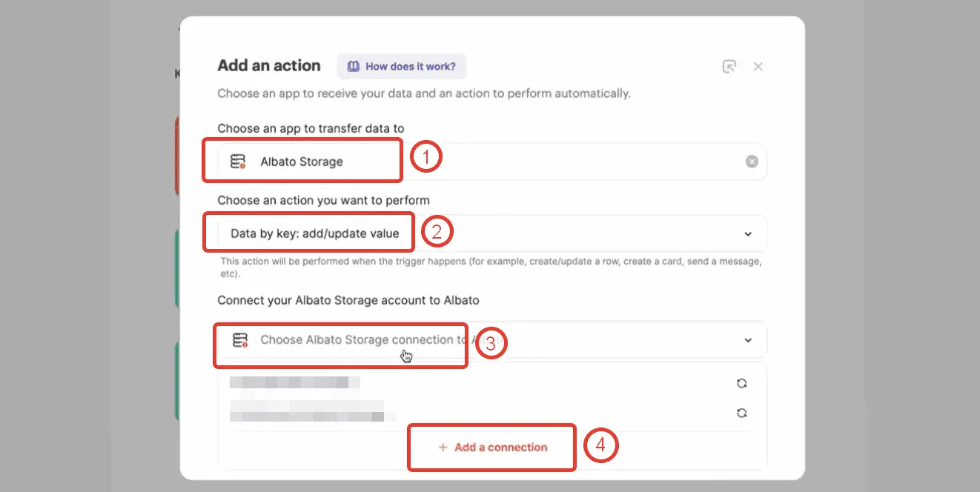Open the "Choose Albato Storage connection" dropdown
This screenshot has height=492, width=980.
point(492,340)
